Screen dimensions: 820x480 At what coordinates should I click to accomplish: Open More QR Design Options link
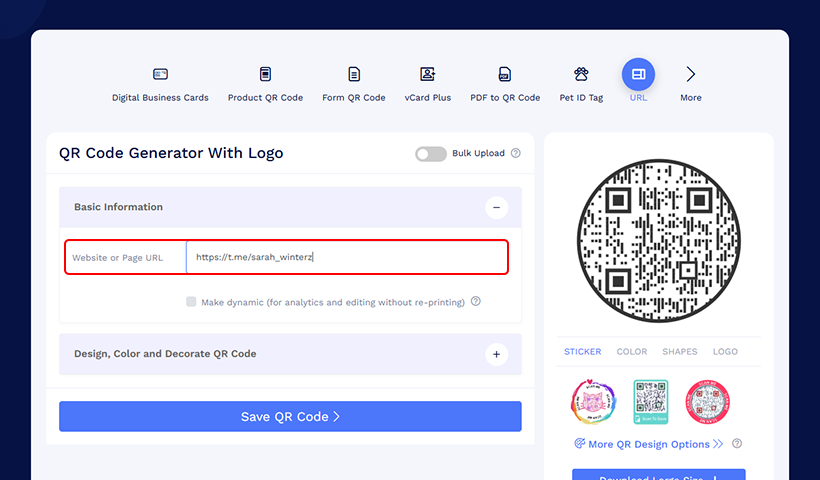tap(649, 444)
